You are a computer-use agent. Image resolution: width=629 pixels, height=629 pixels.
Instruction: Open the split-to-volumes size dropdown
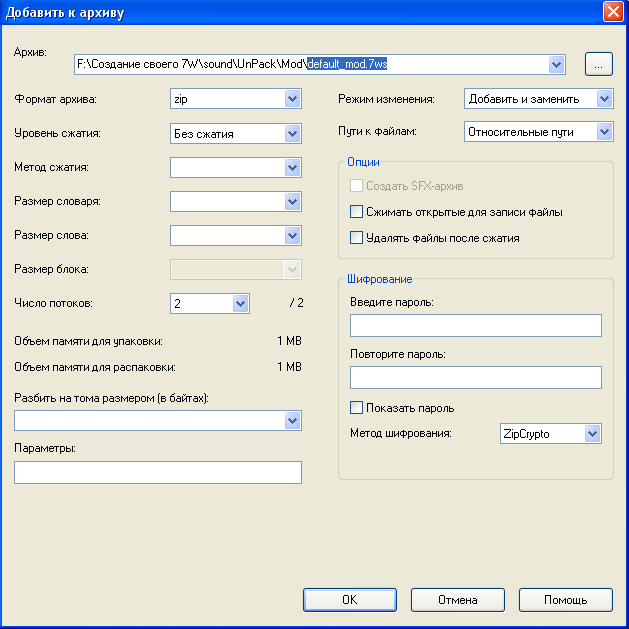point(292,421)
